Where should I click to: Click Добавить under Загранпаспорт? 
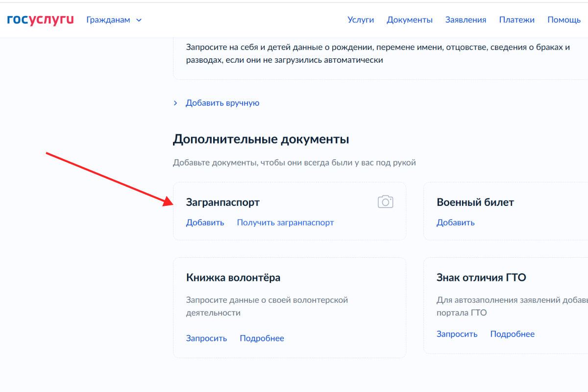[205, 222]
